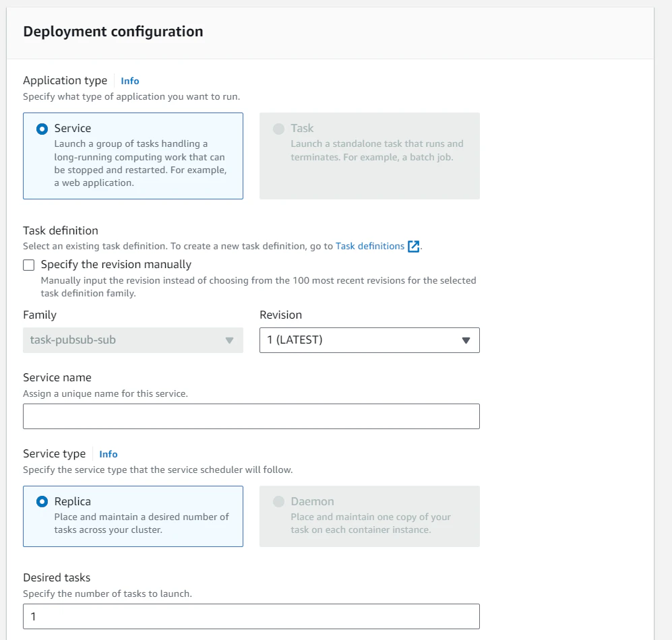672x640 pixels.
Task: Click the Family dropdown arrow icon
Action: [x=229, y=341]
